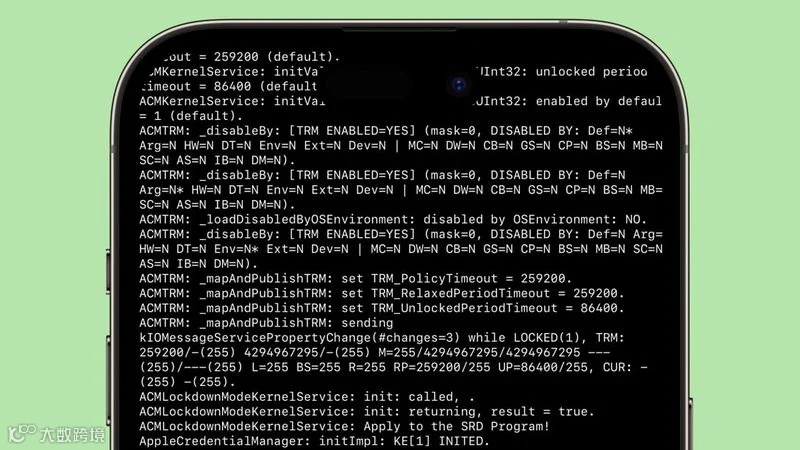
Task: Click the 'unlocked period' text at top right
Action: click(591, 71)
